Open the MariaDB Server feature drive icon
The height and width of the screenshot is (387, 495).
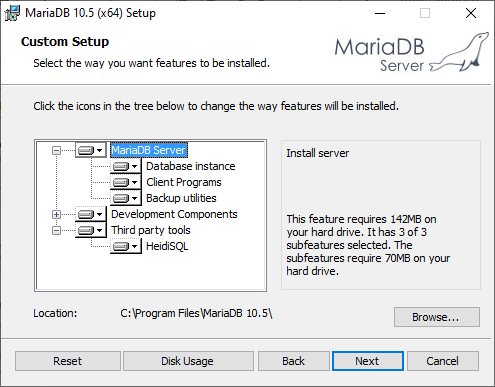(91, 150)
